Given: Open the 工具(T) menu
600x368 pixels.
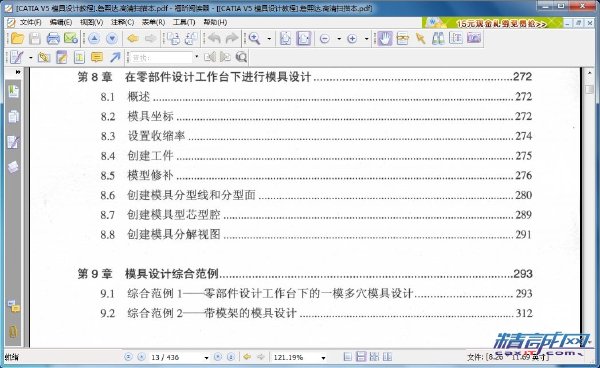Looking at the screenshot, I should point(184,22).
